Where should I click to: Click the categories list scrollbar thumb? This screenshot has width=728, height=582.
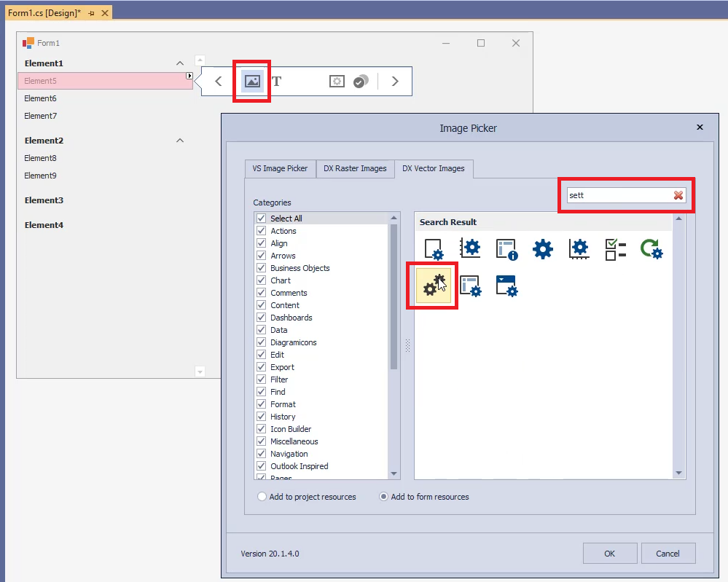click(394, 296)
